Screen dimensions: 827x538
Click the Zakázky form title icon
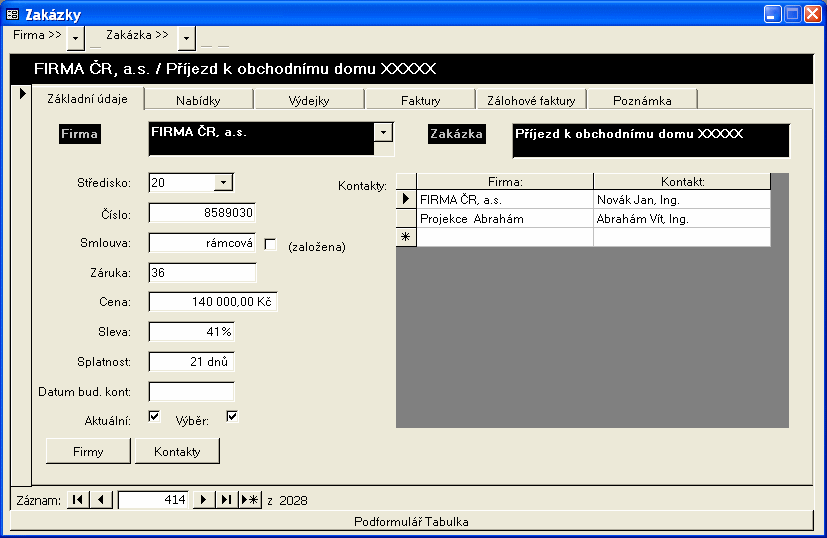[x=13, y=14]
